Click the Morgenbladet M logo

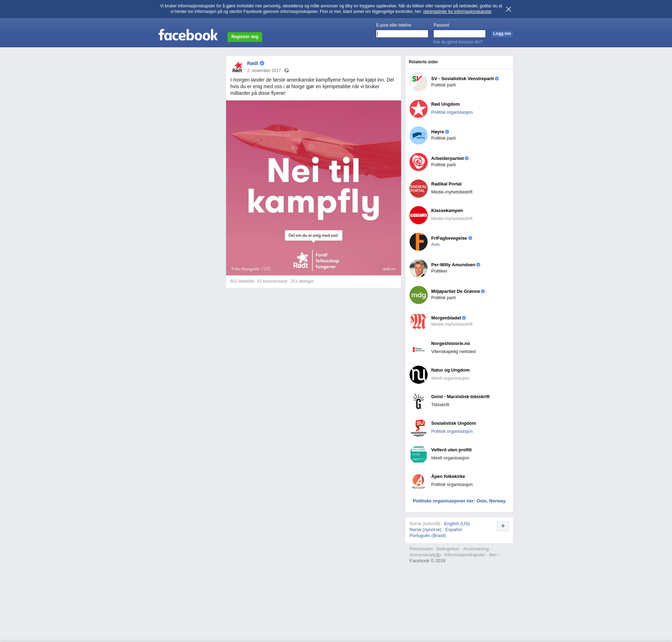click(x=419, y=322)
